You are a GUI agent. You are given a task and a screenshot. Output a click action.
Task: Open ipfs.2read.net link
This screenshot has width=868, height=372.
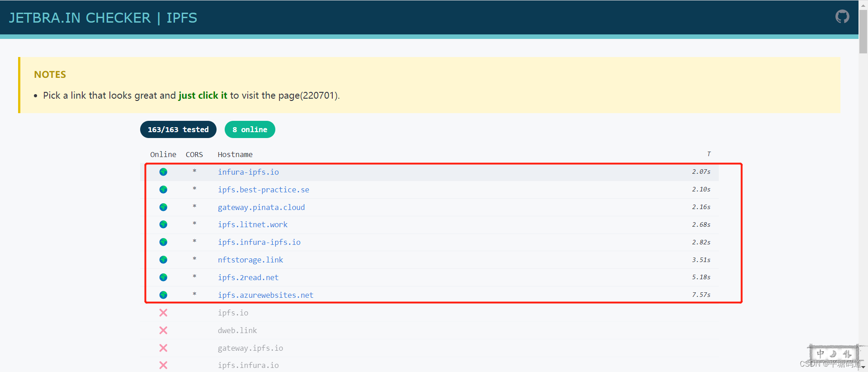tap(248, 277)
